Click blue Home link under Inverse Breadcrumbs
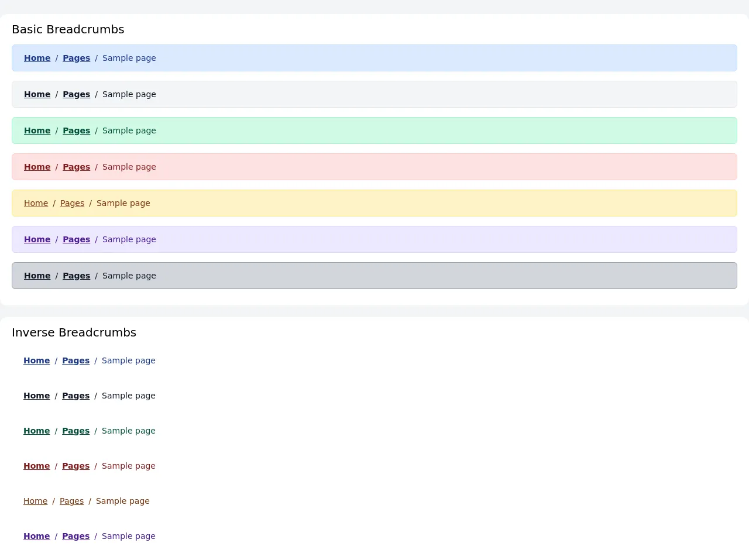Viewport: 749px width, 560px height. pos(36,360)
